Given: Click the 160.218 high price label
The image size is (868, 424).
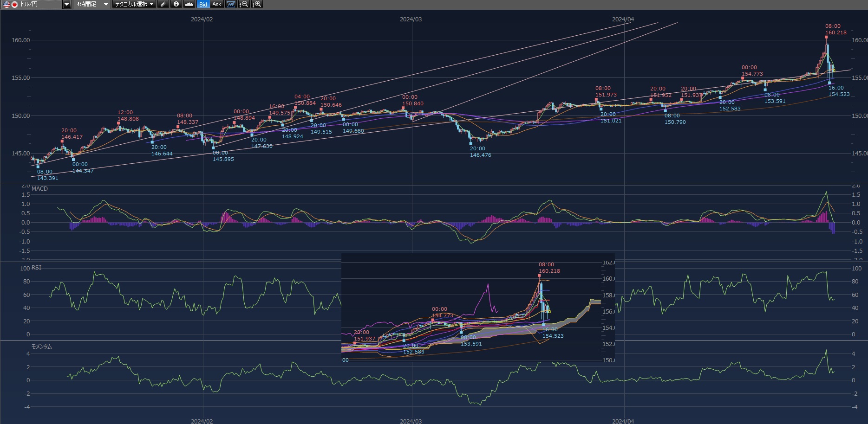Looking at the screenshot, I should [x=835, y=32].
